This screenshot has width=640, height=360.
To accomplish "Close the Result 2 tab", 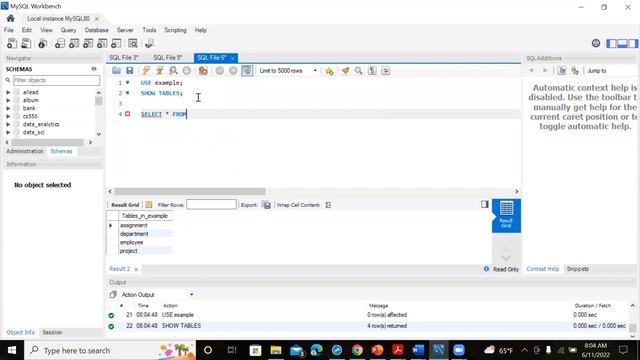I will [136, 269].
